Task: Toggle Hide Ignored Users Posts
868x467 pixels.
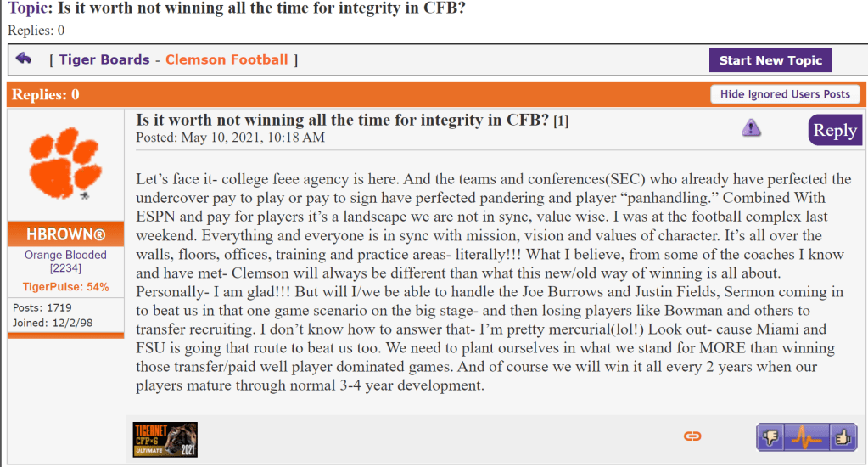Action: [x=785, y=94]
